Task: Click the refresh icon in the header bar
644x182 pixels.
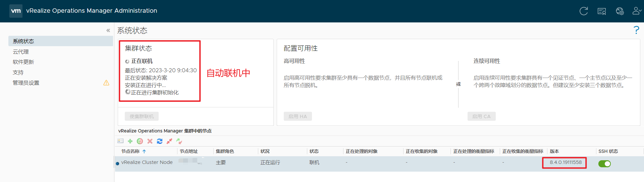Action: pyautogui.click(x=584, y=11)
